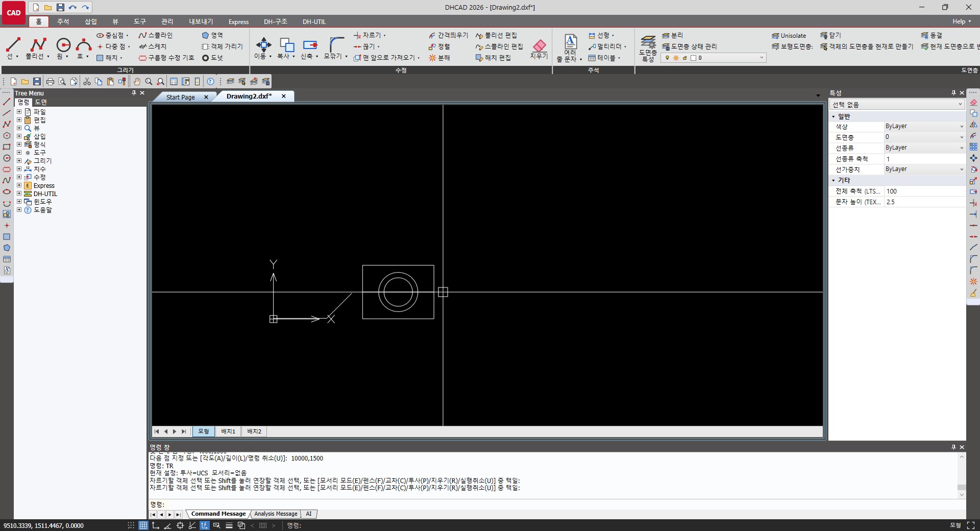Screen dimensions: 980x531
Task: Switch to the Start Page tab
Action: pos(181,97)
